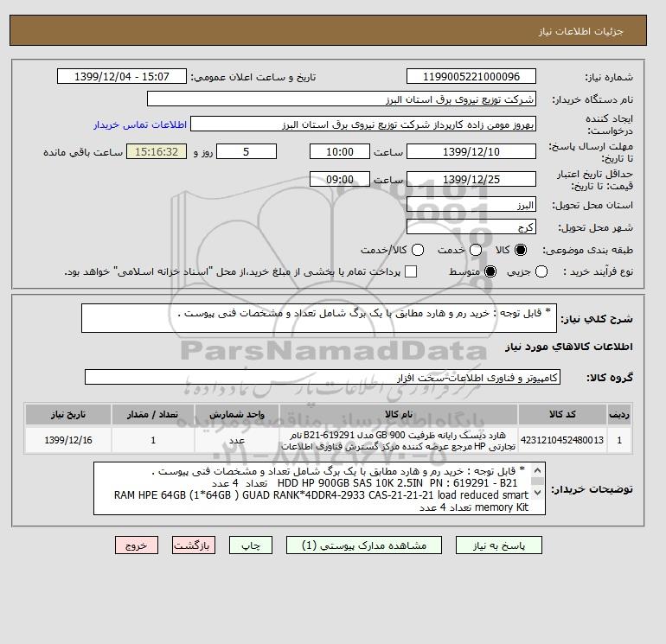Screen dimensions: 666x644
Task: Click product code 423121045248​0013 cell
Action: point(562,440)
